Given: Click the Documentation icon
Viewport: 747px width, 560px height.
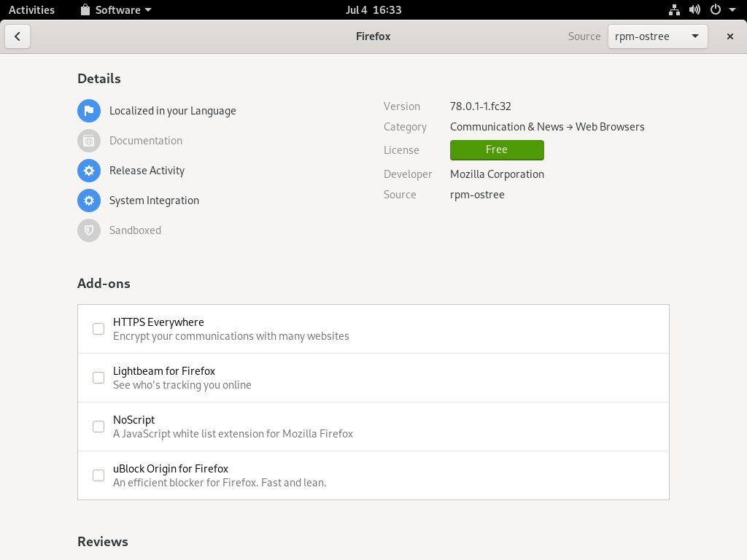Looking at the screenshot, I should pos(89,141).
